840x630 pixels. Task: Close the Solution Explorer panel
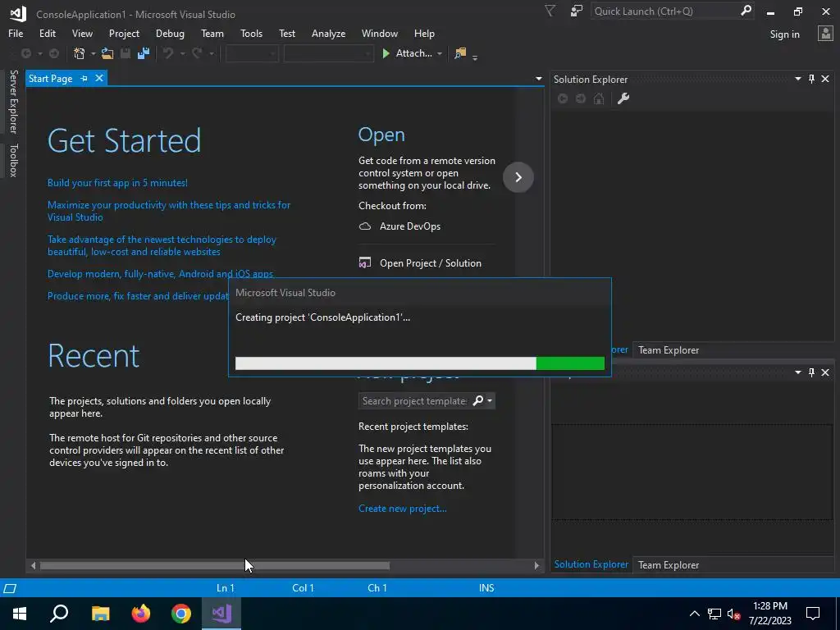tap(825, 80)
